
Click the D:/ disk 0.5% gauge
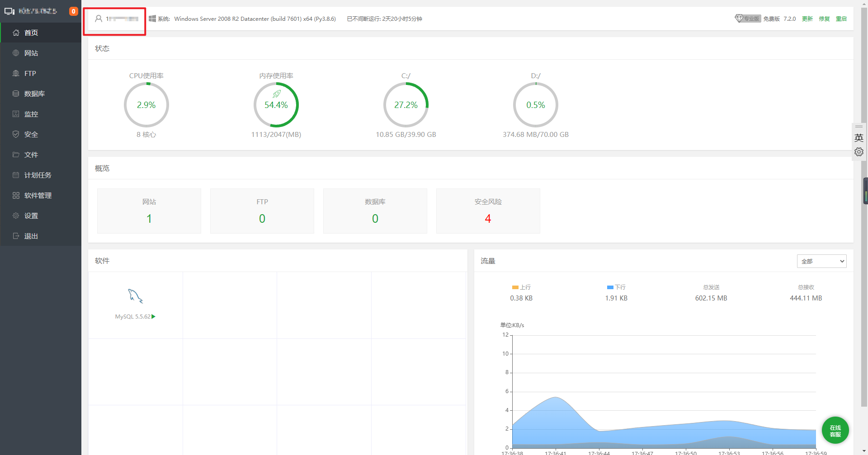[x=536, y=105]
